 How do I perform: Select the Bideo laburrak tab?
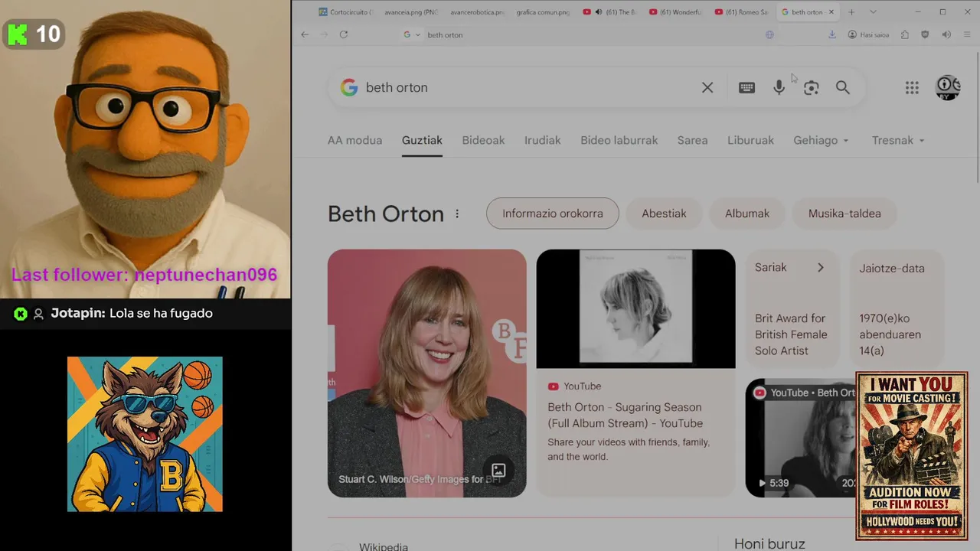(x=619, y=140)
